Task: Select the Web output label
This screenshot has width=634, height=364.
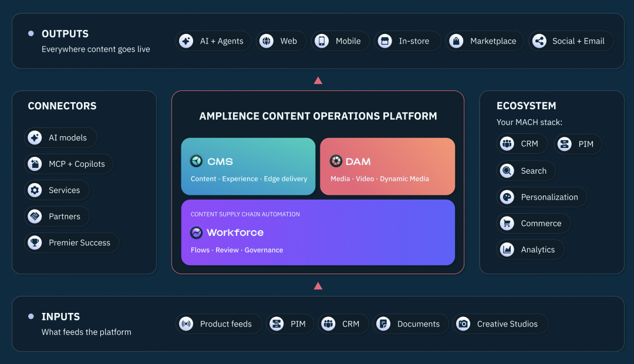Action: pyautogui.click(x=289, y=41)
